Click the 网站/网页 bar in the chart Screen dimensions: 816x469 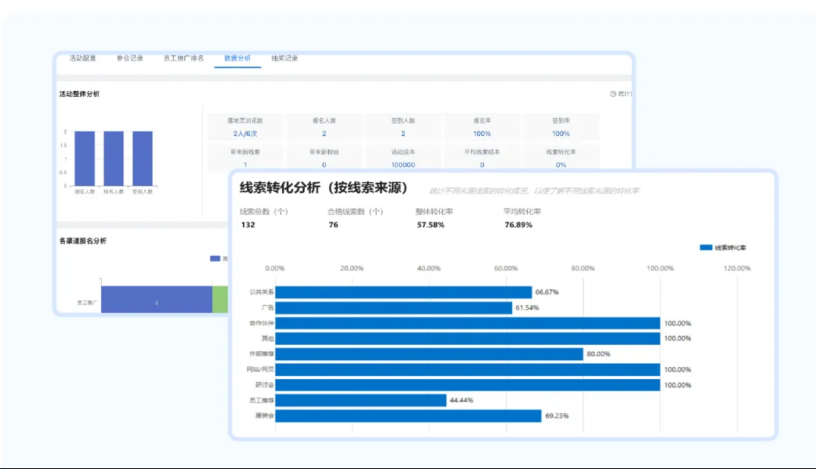(467, 370)
